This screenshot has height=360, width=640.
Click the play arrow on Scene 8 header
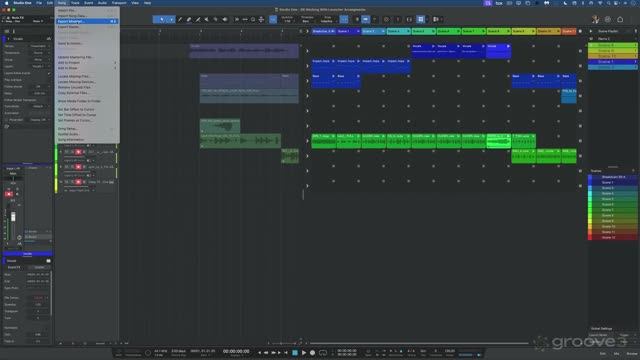pos(508,31)
